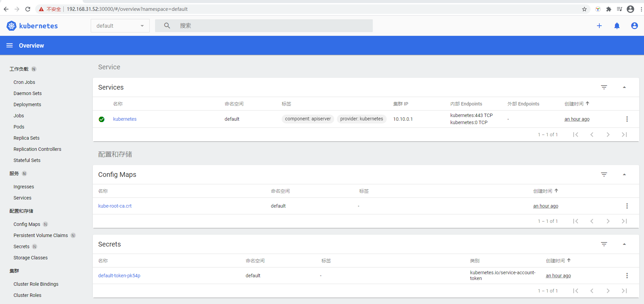Open Stateful Sets in sidebar
The image size is (644, 304).
(27, 160)
